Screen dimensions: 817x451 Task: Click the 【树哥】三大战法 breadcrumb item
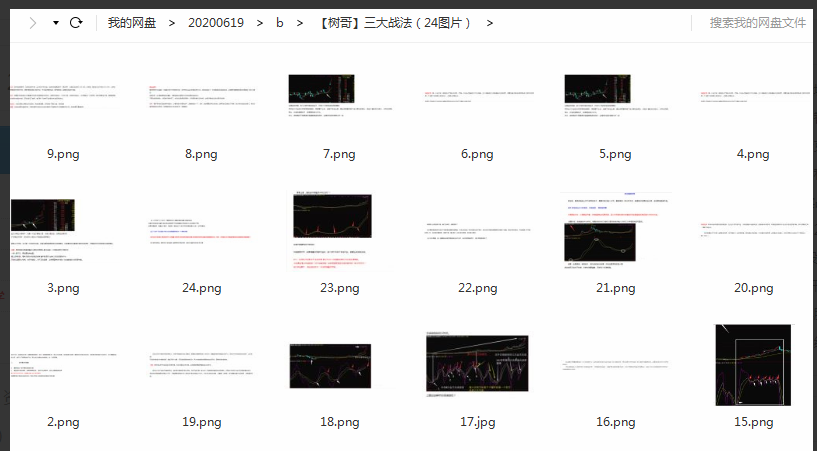[x=394, y=22]
